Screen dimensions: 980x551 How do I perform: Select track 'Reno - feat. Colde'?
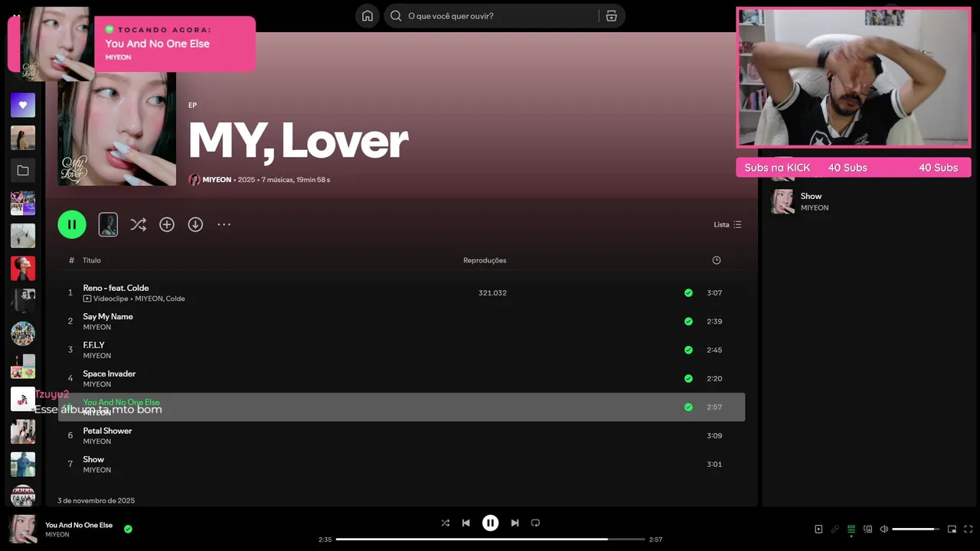click(x=116, y=288)
